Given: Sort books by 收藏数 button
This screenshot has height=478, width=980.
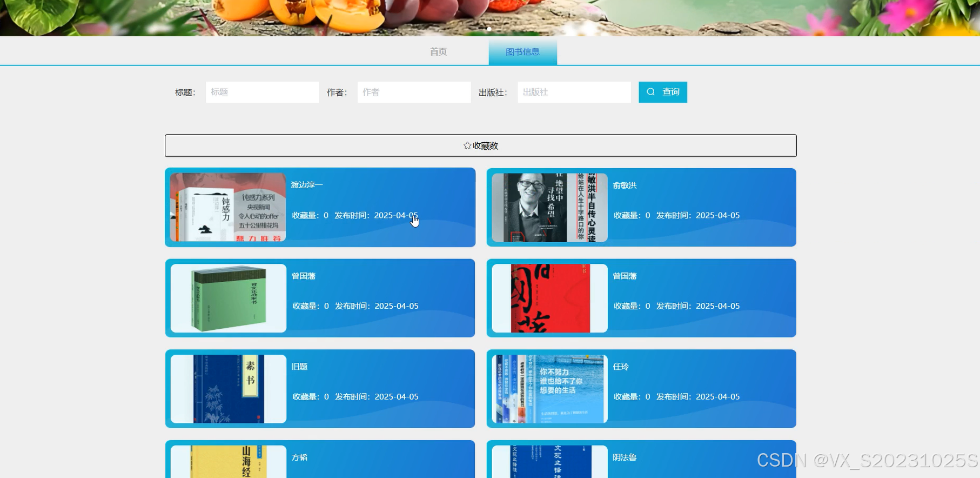Looking at the screenshot, I should pyautogui.click(x=480, y=145).
